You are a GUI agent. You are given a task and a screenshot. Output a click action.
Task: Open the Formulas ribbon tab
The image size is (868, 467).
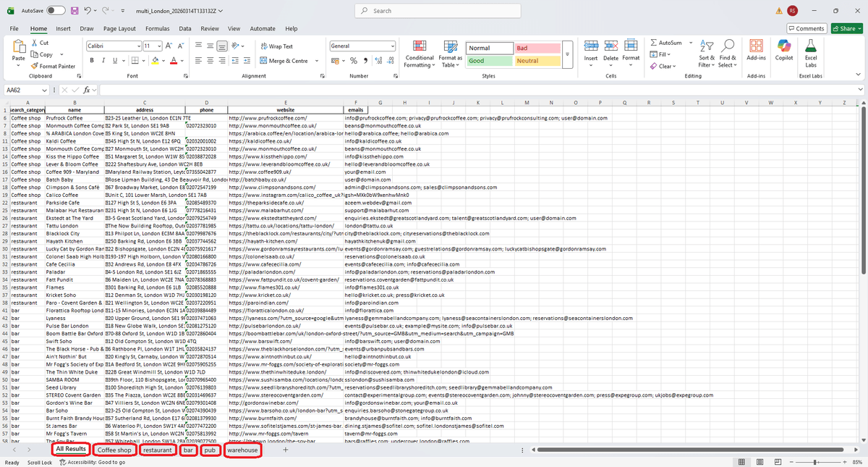pyautogui.click(x=157, y=29)
